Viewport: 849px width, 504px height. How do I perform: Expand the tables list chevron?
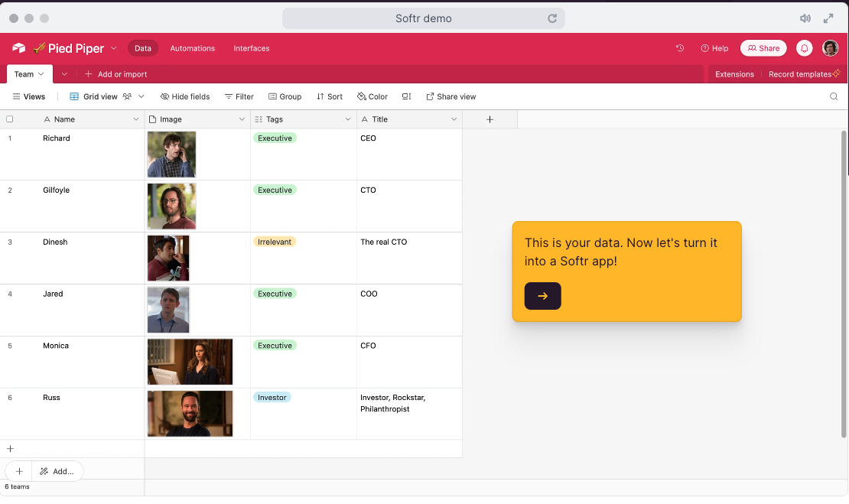pyautogui.click(x=64, y=74)
